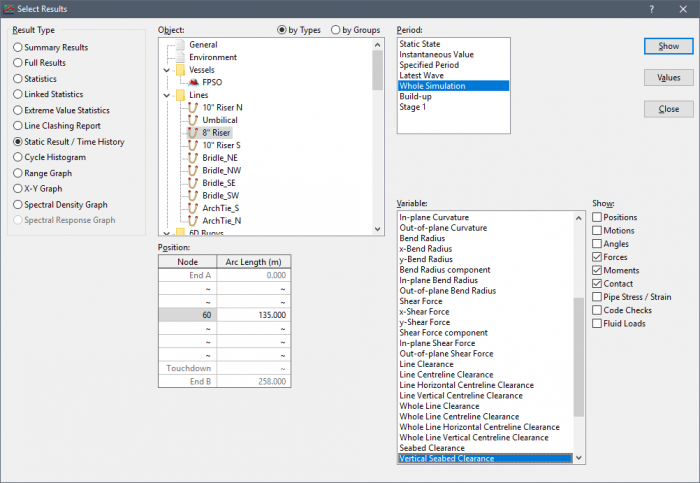Image resolution: width=700 pixels, height=483 pixels.
Task: Select Static State period
Action: 453,44
